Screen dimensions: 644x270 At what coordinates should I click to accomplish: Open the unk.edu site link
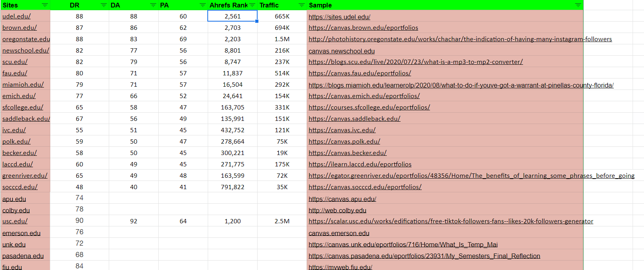14,245
